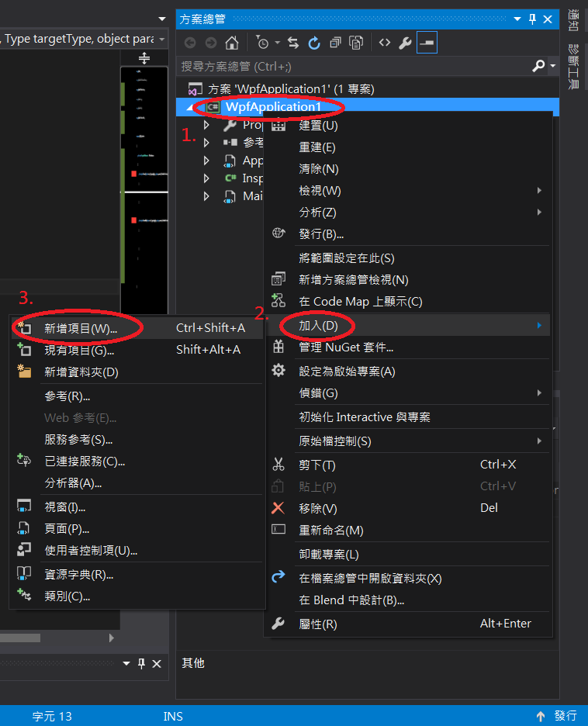Click 在檔案總管中開啟資料夾(X)

tap(408, 579)
